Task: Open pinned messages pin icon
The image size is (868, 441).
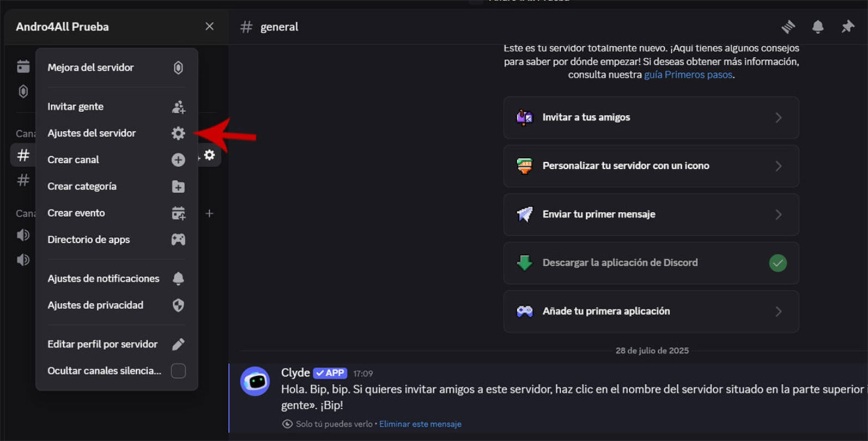Action: (847, 27)
